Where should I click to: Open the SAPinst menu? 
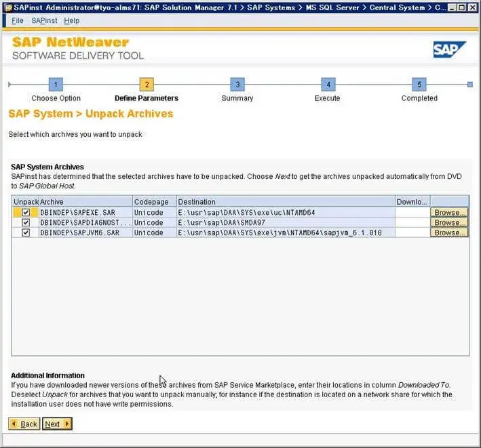coord(44,20)
